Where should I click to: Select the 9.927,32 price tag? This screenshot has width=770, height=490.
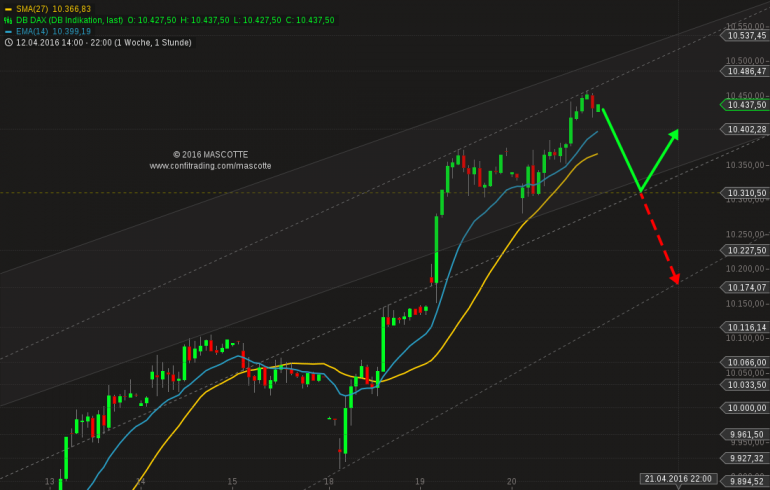point(745,458)
